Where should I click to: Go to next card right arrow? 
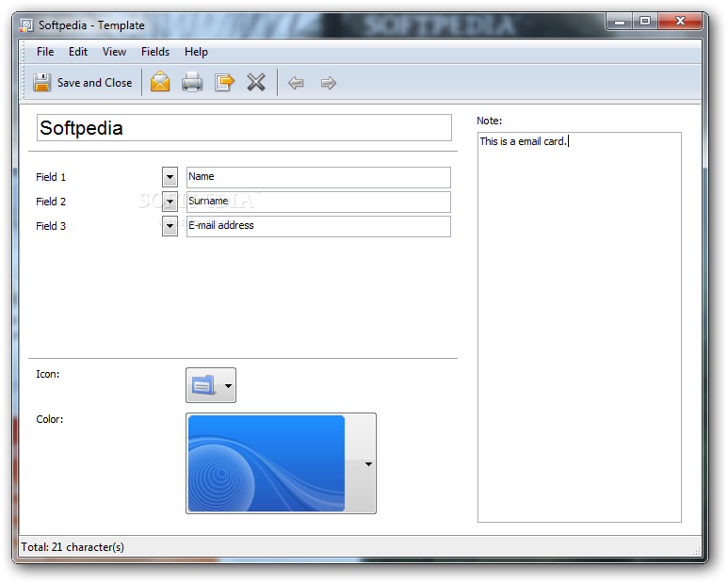tap(329, 83)
